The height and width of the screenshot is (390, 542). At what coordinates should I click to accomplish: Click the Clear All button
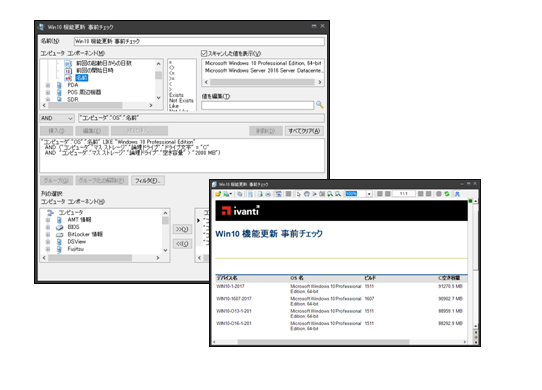(304, 131)
